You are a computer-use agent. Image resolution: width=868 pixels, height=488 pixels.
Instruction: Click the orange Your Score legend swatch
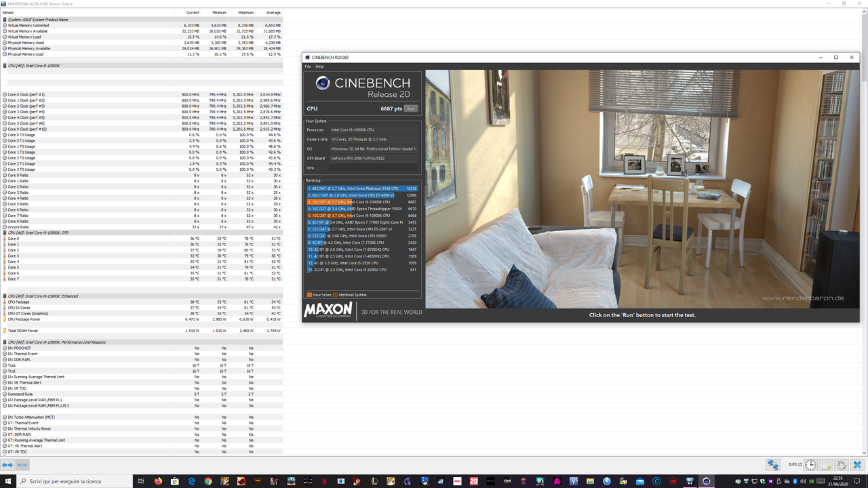308,295
